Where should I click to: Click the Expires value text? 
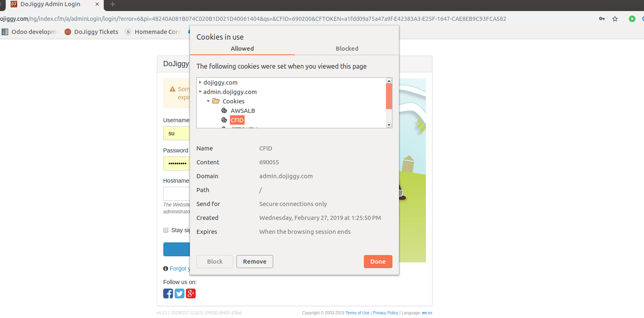pyautogui.click(x=305, y=232)
